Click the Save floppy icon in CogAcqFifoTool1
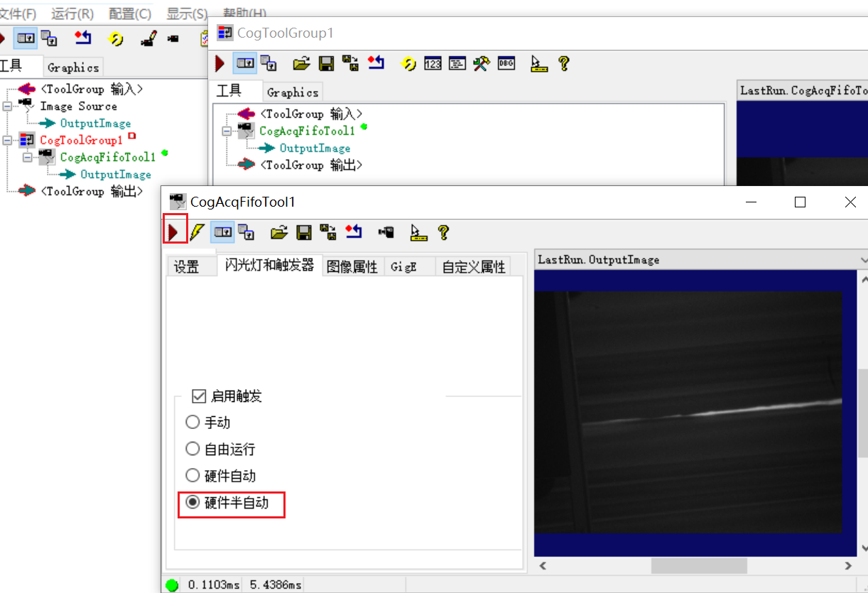The height and width of the screenshot is (593, 868). (x=304, y=232)
